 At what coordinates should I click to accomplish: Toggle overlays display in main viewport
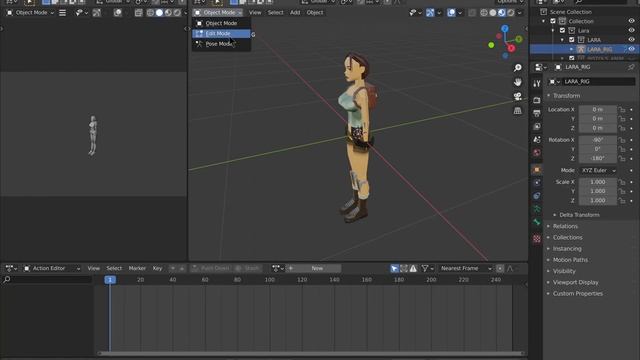coord(451,13)
